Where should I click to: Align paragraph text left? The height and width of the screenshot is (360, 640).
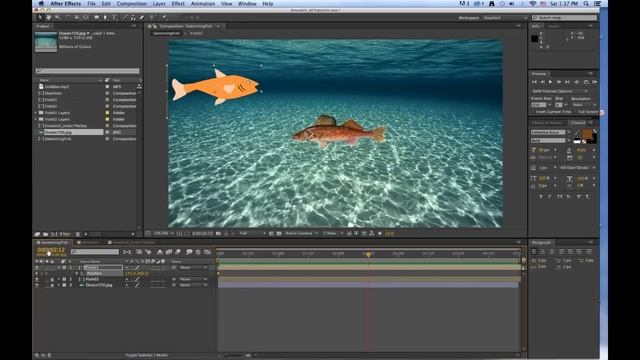pyautogui.click(x=534, y=252)
